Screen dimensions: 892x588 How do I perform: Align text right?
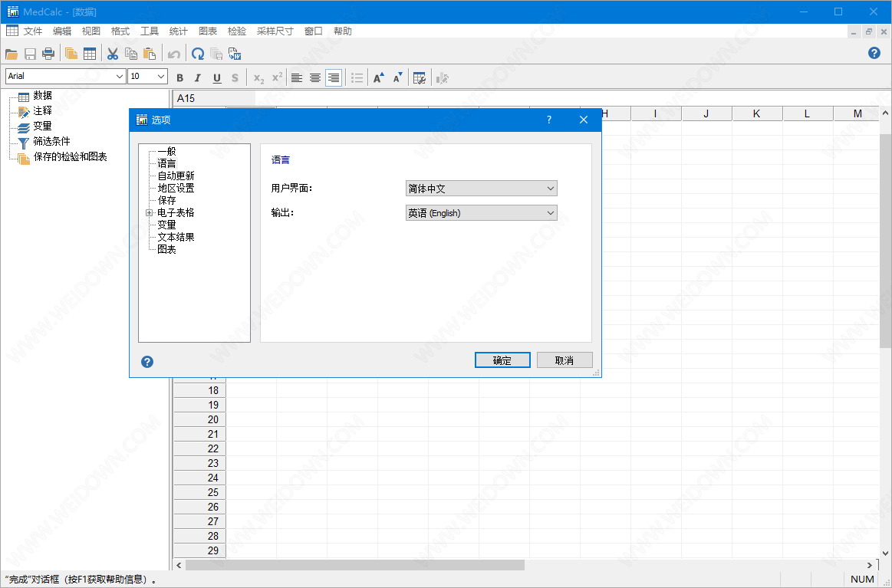click(334, 78)
